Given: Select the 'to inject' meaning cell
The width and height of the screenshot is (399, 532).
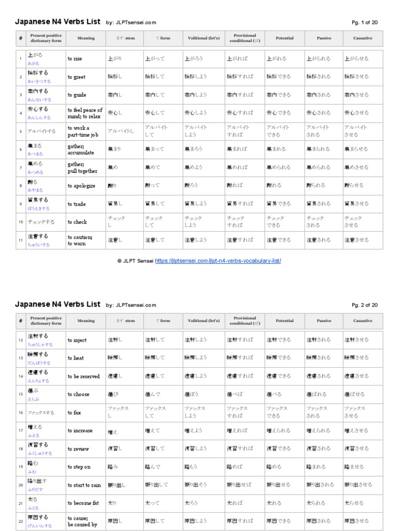Looking at the screenshot, I should [x=86, y=340].
